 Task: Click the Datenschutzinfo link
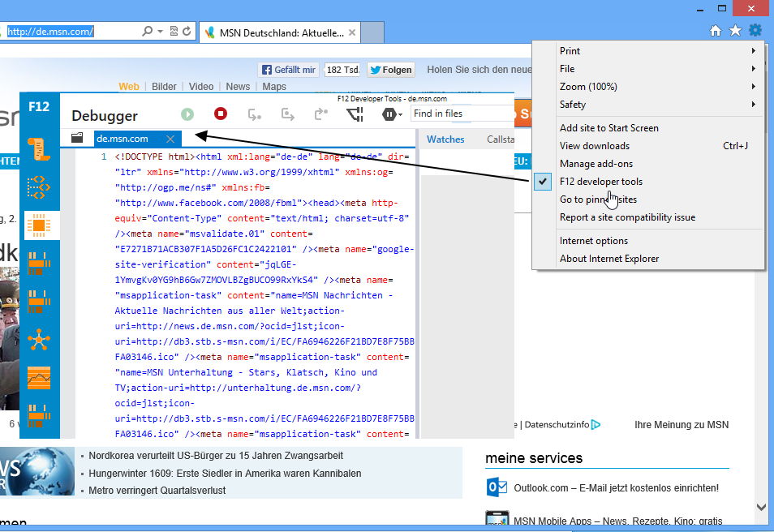pyautogui.click(x=557, y=424)
